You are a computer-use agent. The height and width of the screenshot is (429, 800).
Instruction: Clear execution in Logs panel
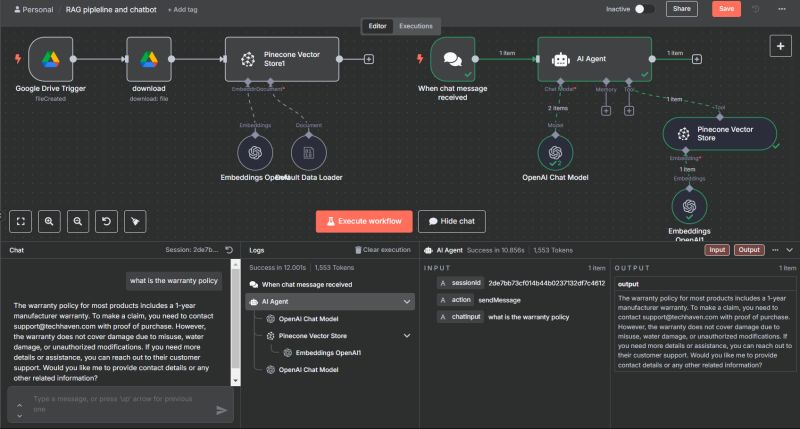(x=383, y=250)
